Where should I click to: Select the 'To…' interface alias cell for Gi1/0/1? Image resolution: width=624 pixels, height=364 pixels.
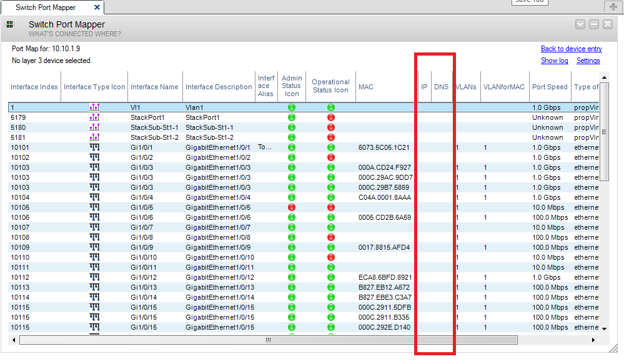point(265,147)
